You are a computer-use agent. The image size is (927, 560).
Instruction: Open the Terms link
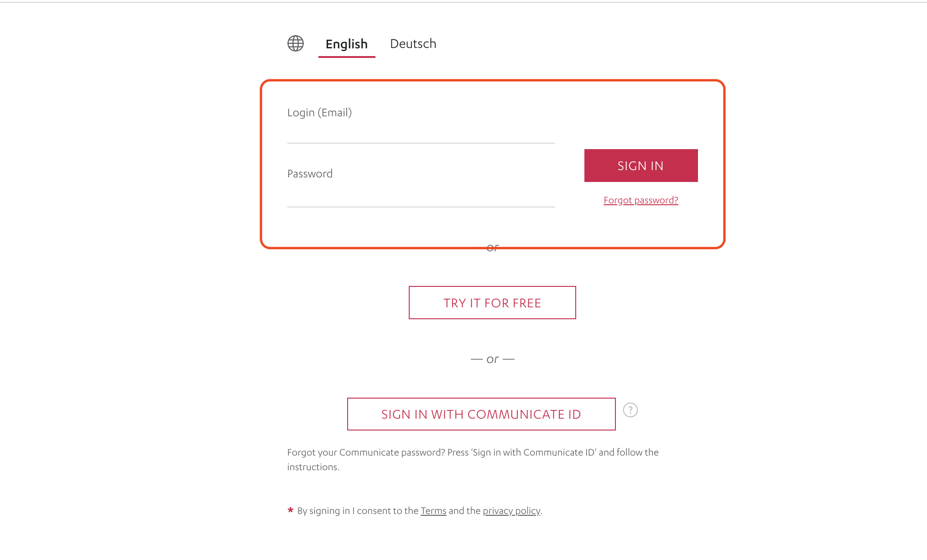(x=433, y=511)
